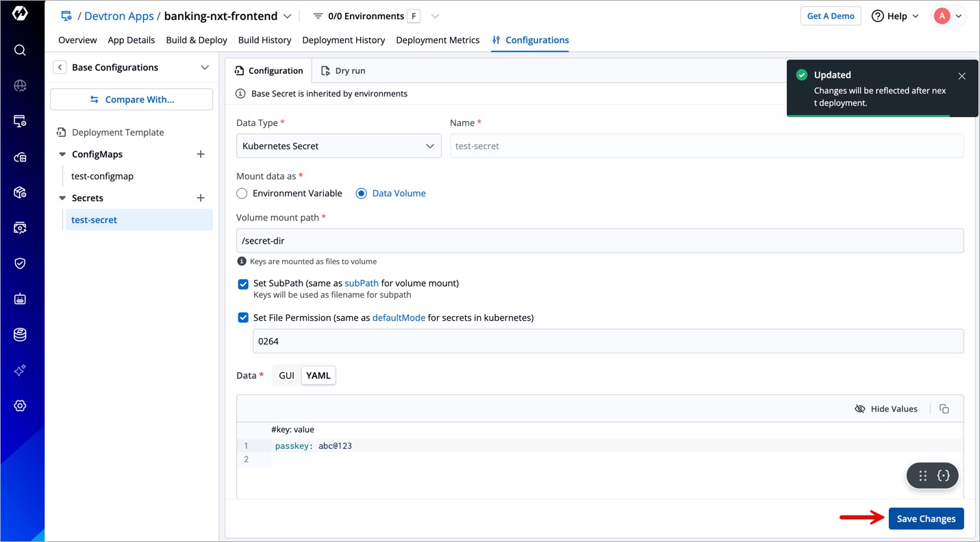This screenshot has width=980, height=542.
Task: Click the search icon in left sidebar
Action: pyautogui.click(x=20, y=50)
